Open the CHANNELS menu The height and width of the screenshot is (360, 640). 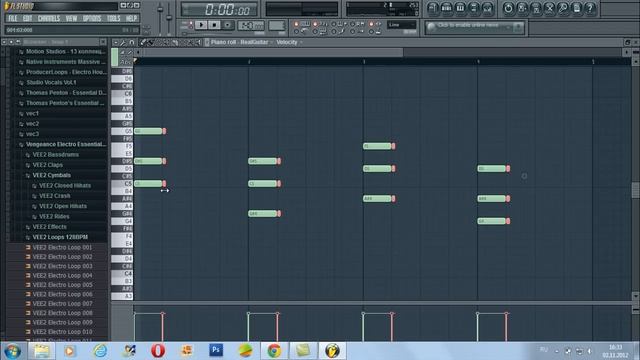tap(49, 18)
